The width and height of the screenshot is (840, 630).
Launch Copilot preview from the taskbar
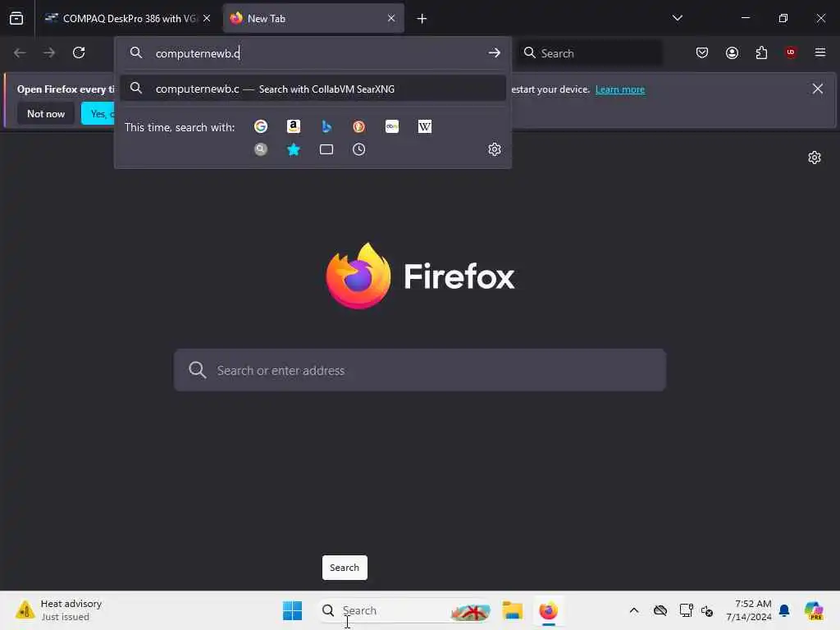coord(814,610)
